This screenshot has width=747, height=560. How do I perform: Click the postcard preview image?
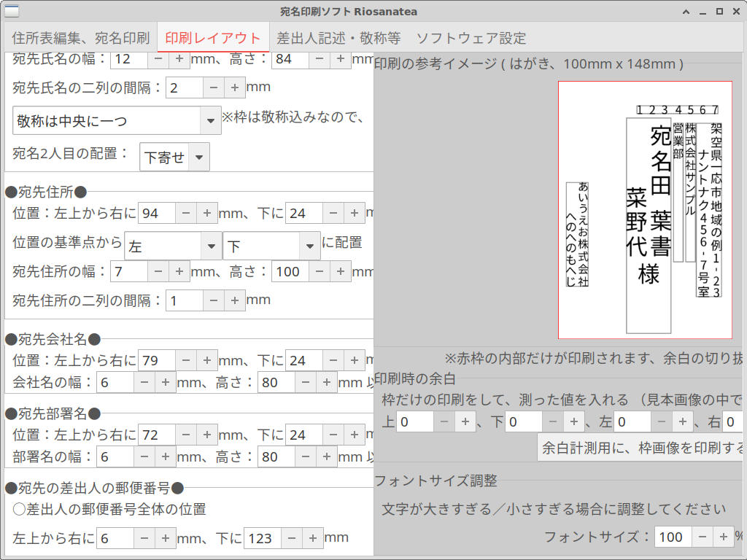click(645, 210)
